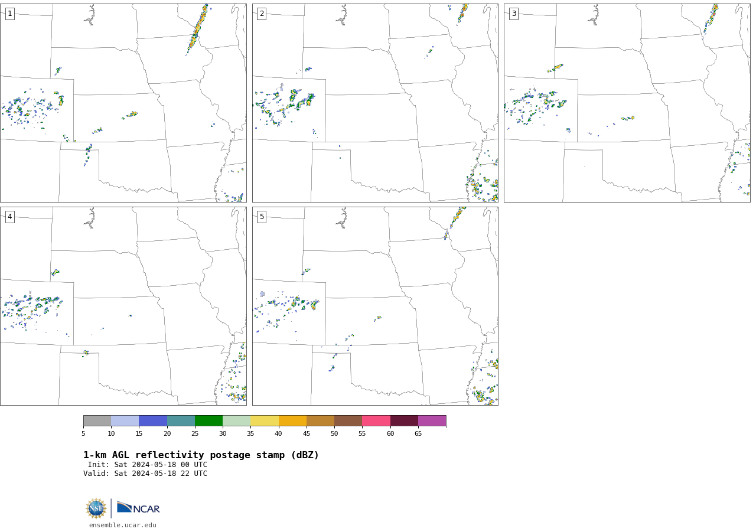
Task: Click colorbar tick label 35
Action: coord(250,433)
